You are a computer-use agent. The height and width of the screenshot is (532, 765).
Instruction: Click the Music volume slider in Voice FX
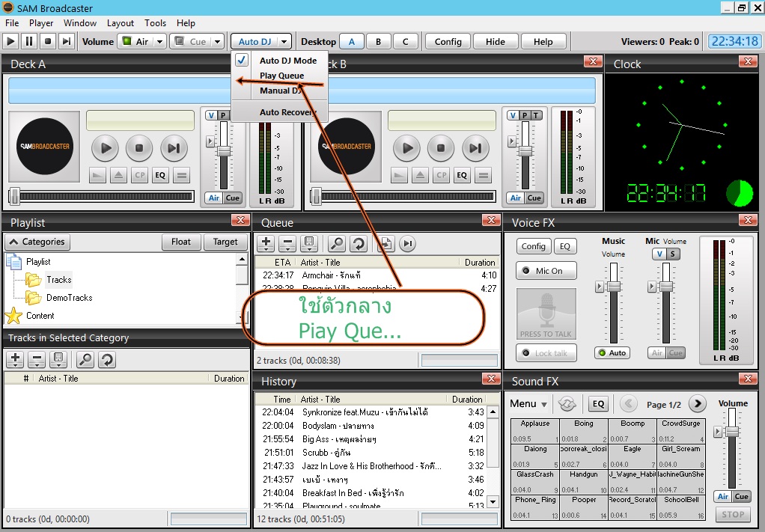coord(614,287)
